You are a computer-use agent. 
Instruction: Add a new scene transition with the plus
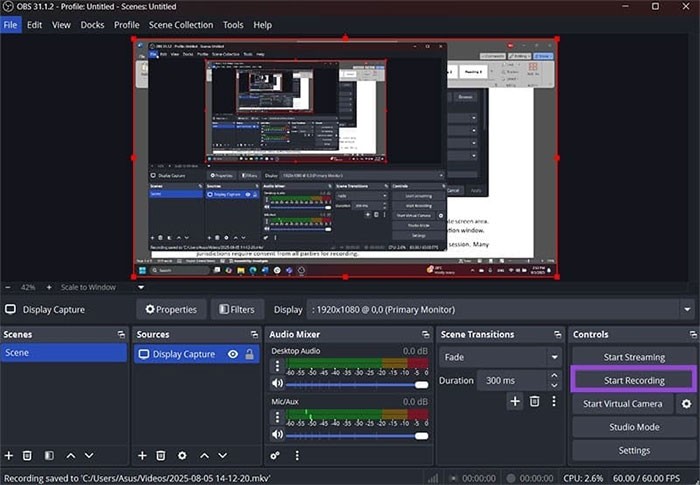(515, 401)
